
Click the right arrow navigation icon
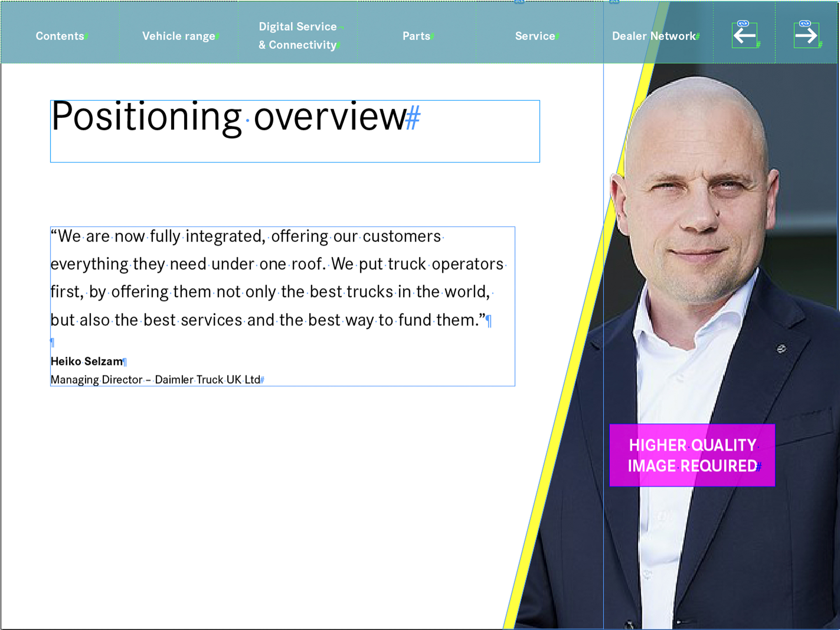click(806, 36)
